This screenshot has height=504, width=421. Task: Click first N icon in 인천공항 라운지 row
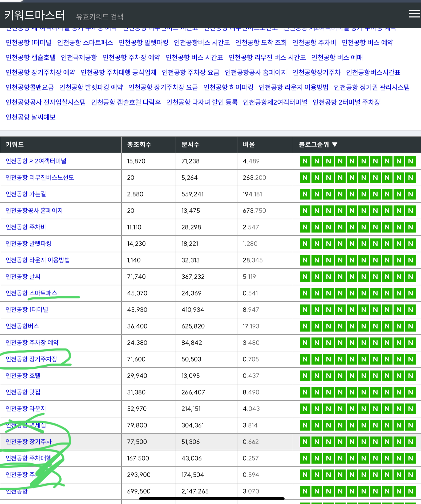tap(305, 409)
